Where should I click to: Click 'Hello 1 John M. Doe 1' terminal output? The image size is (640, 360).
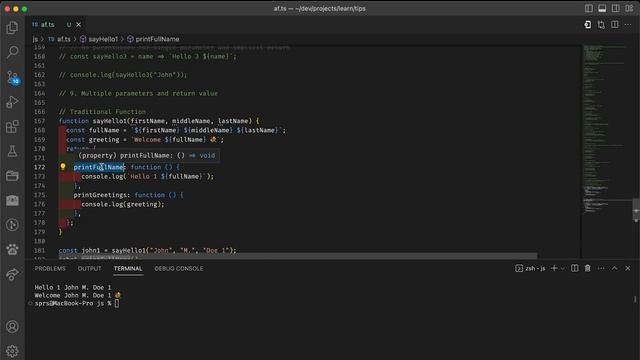tap(73, 287)
